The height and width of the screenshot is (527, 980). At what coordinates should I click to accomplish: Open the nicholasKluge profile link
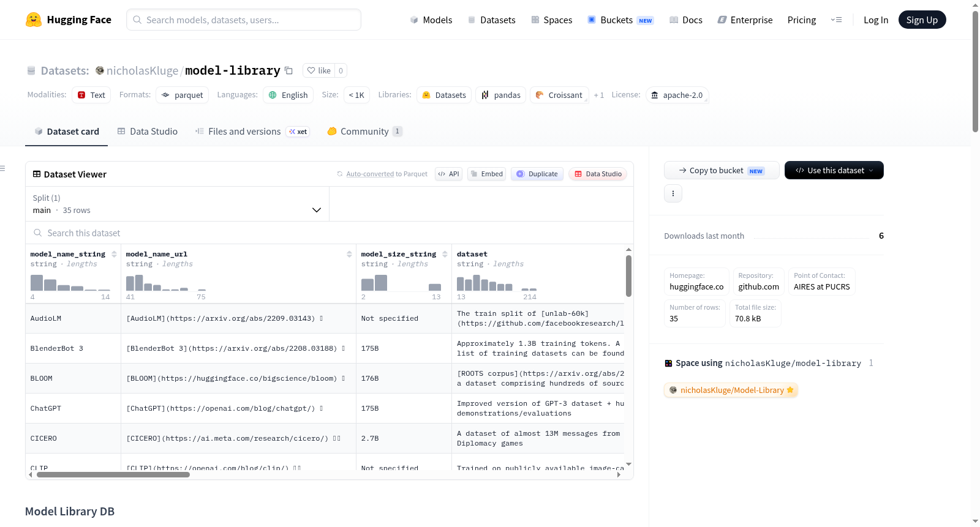pyautogui.click(x=142, y=70)
